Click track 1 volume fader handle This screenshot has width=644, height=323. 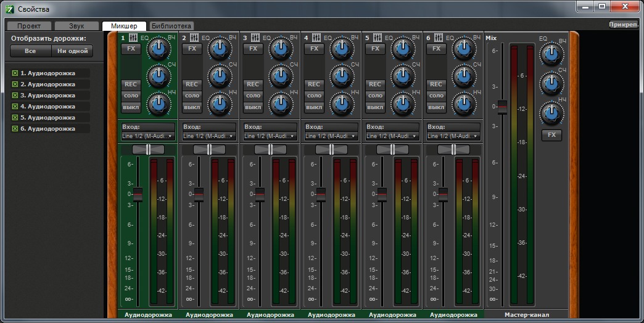point(138,194)
